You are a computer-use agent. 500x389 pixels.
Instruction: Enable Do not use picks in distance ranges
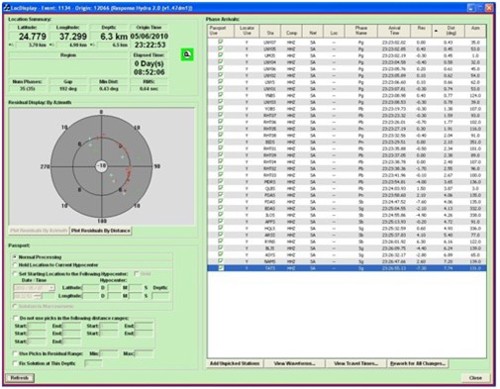pyautogui.click(x=15, y=318)
